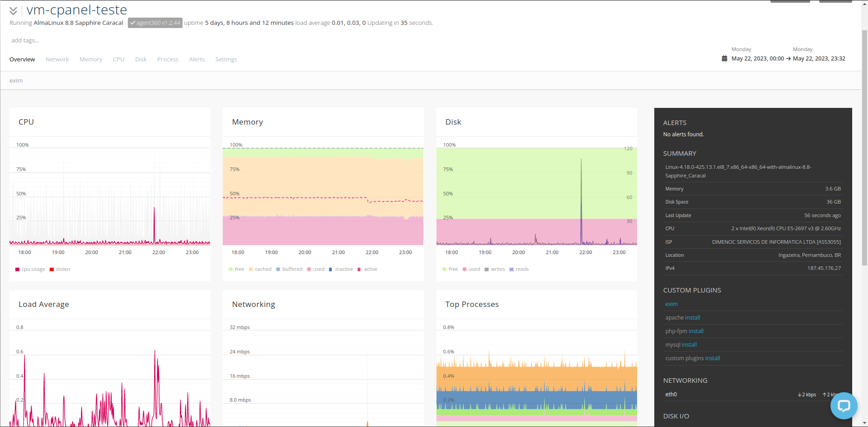View the Alerts tab
868x427 pixels.
pyautogui.click(x=197, y=60)
